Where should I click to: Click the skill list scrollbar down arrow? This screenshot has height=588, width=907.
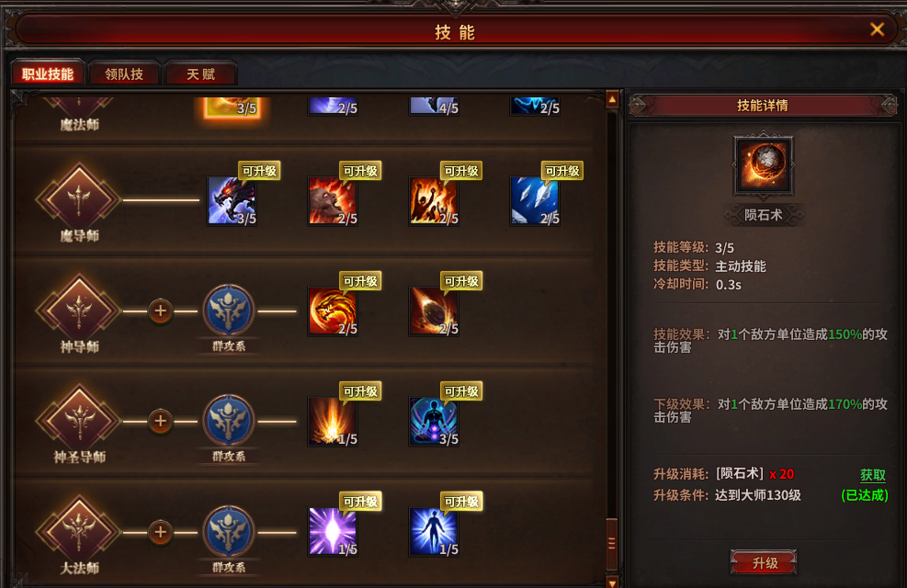click(612, 581)
